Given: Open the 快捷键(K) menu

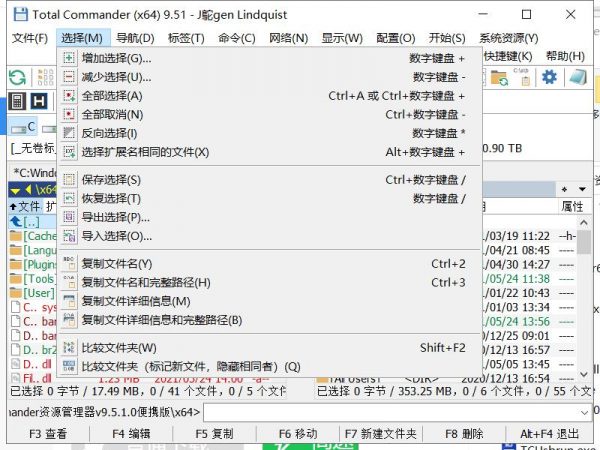Looking at the screenshot, I should tap(508, 56).
